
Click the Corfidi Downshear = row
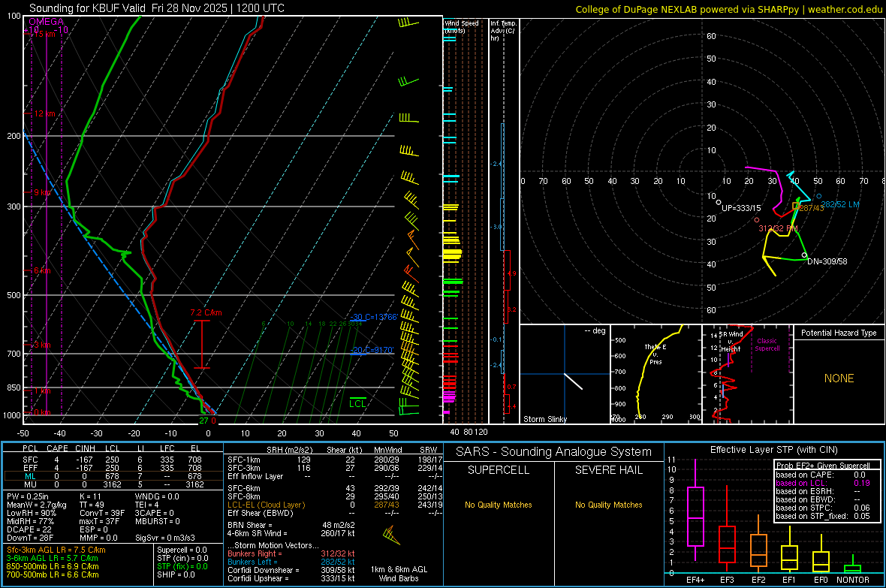click(291, 570)
